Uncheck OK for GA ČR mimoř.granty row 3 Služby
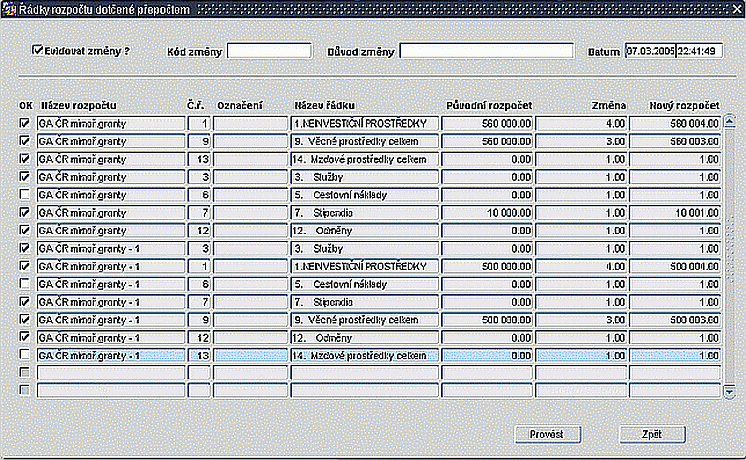 click(x=24, y=176)
